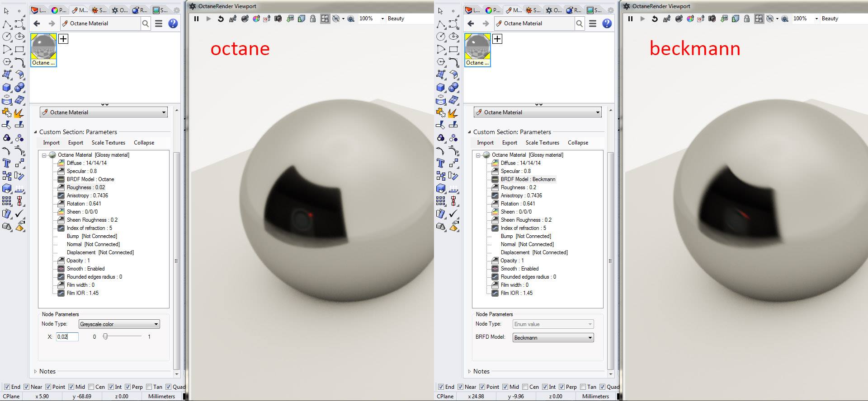Pause rendering in the octane viewport
Screen dimensions: 868x401
pos(196,19)
